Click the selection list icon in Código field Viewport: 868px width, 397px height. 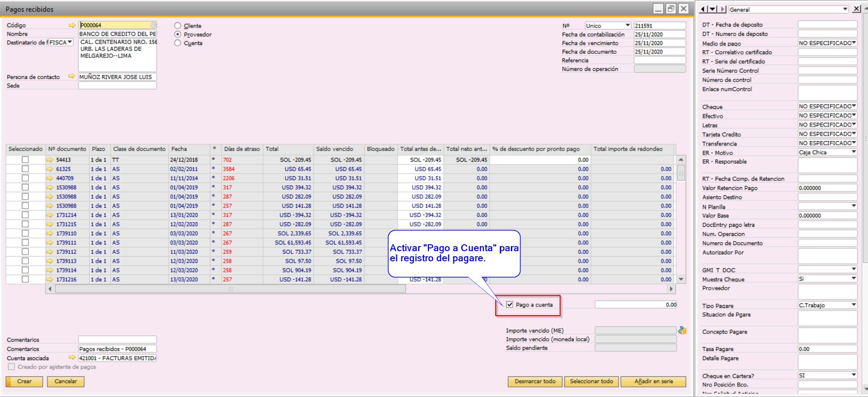coord(153,25)
